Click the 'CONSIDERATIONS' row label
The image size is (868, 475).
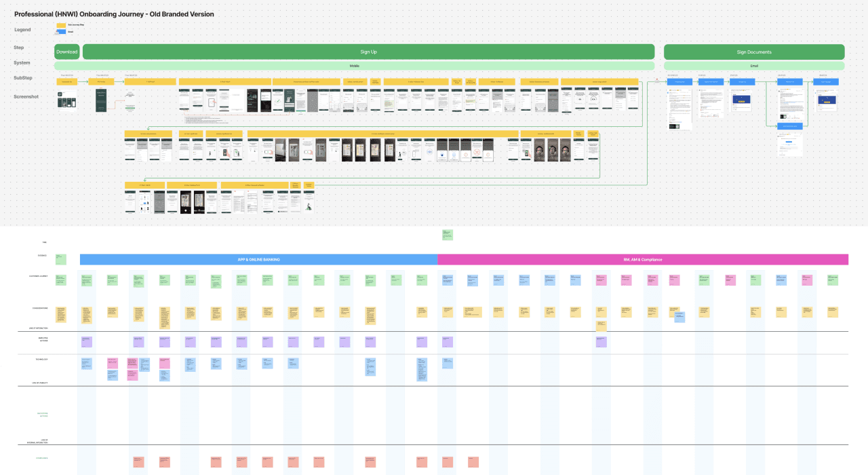[40, 307]
